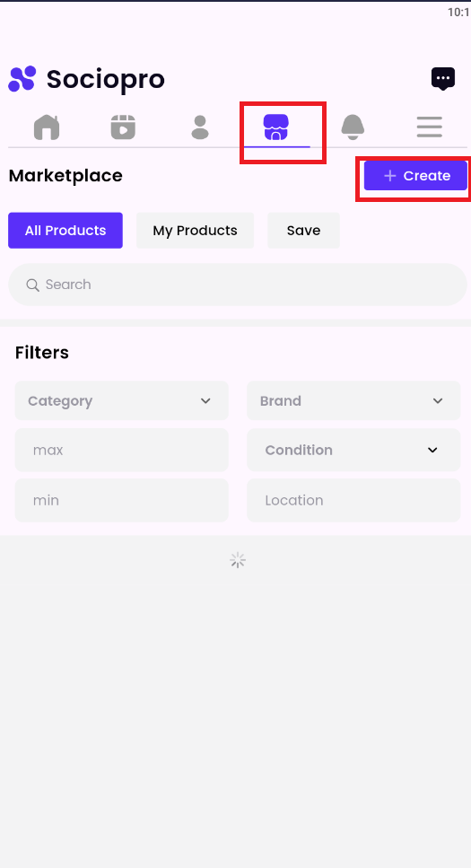This screenshot has height=868, width=471.
Task: Expand the Brand dropdown
Action: 353,400
